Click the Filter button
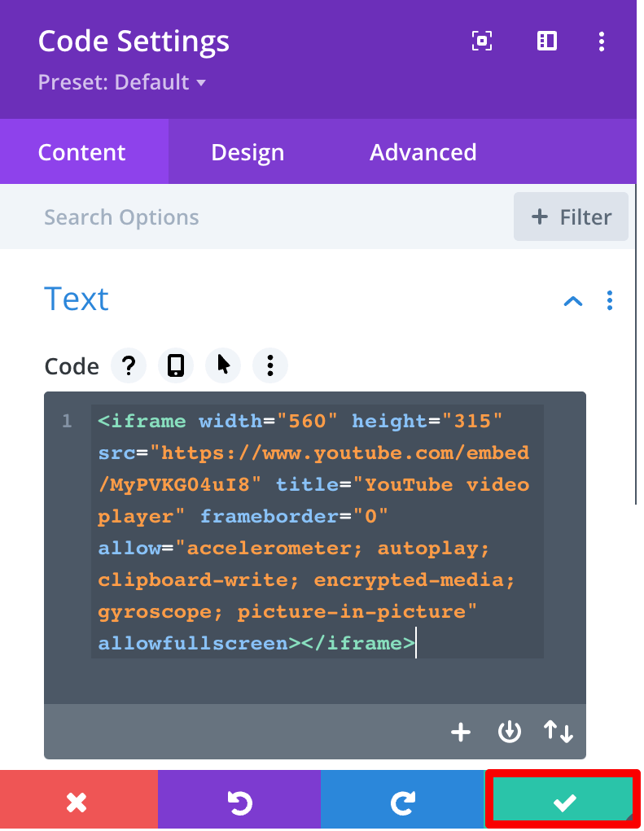 [571, 217]
